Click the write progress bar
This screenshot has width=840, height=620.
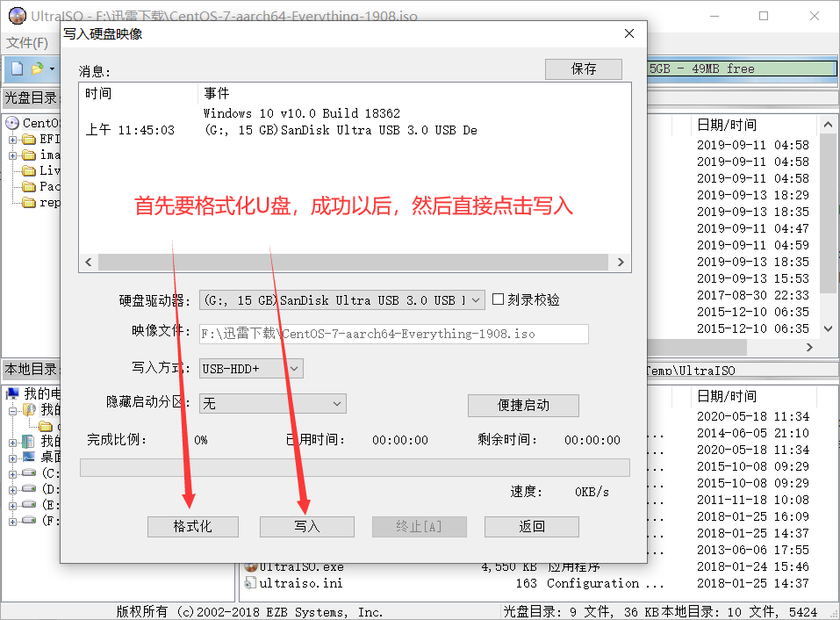coord(355,467)
